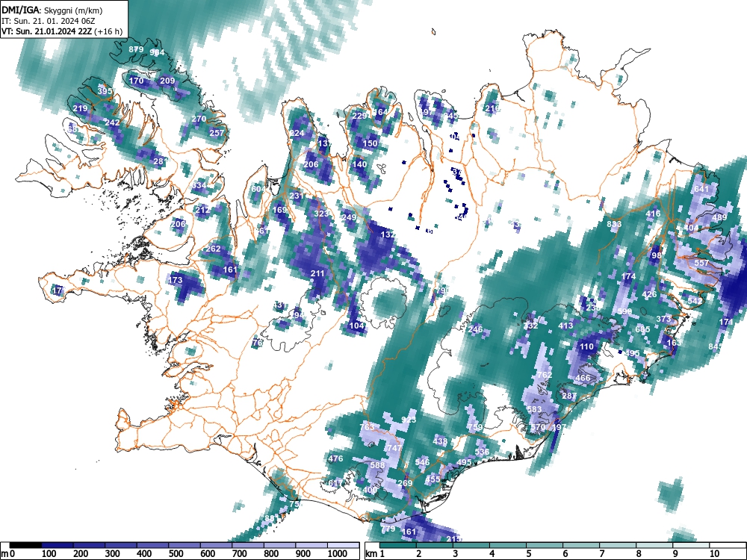The image size is (747, 560).
Task: Click the '269' value on the map
Action: point(405,483)
